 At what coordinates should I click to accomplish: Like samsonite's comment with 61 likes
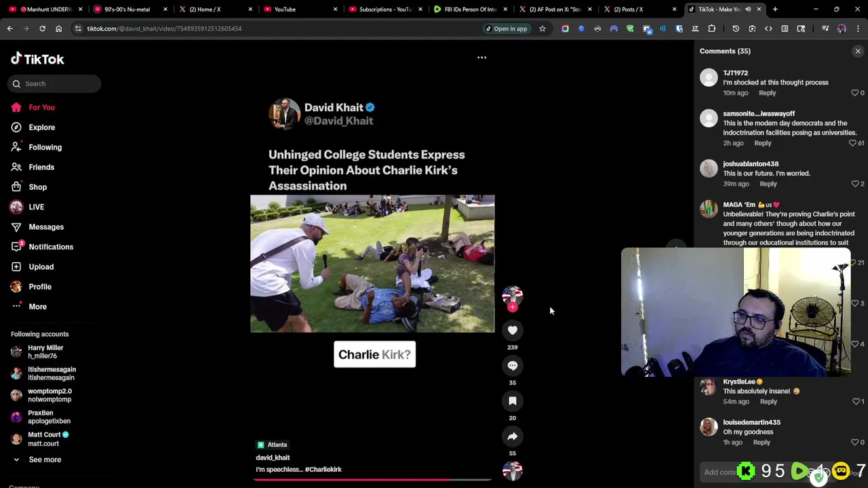point(853,143)
